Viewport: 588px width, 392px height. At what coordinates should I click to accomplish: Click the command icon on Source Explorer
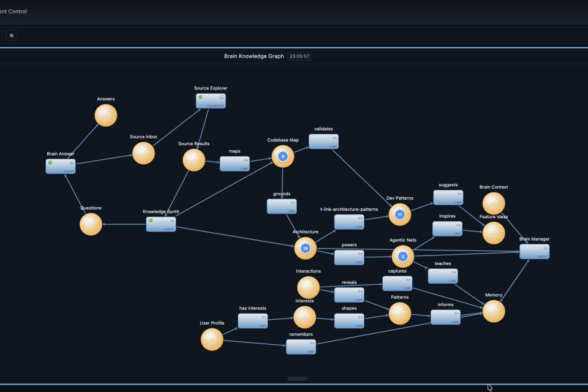pyautogui.click(x=222, y=97)
